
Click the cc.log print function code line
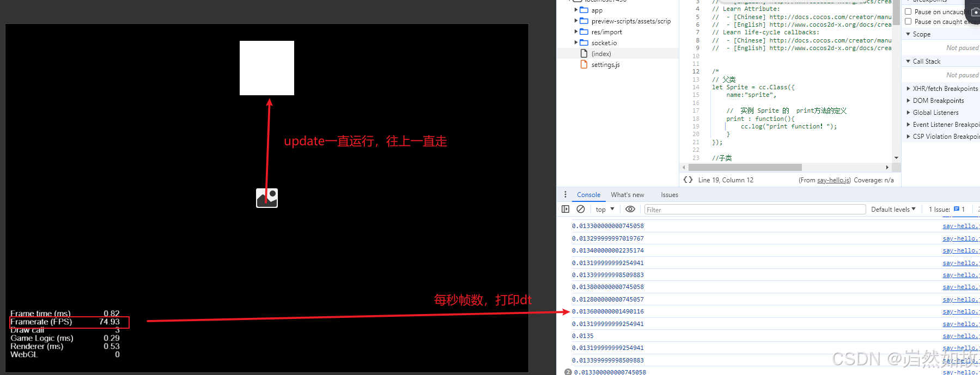[788, 126]
